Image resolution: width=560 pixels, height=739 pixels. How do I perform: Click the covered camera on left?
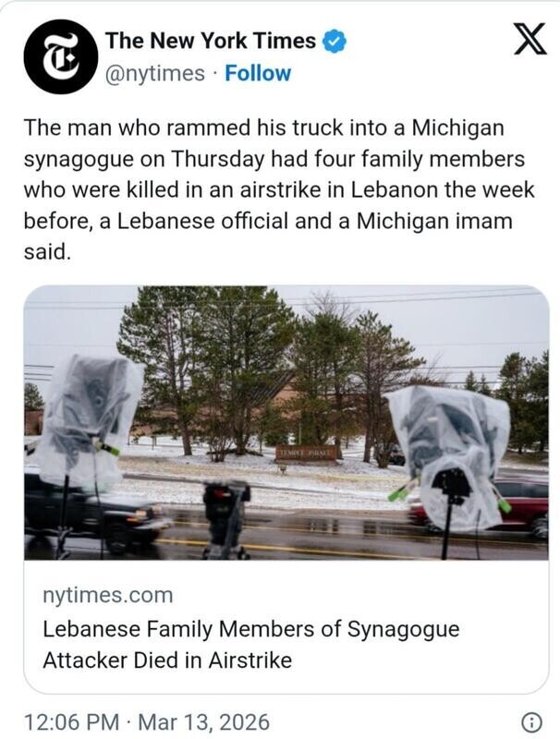[x=87, y=420]
